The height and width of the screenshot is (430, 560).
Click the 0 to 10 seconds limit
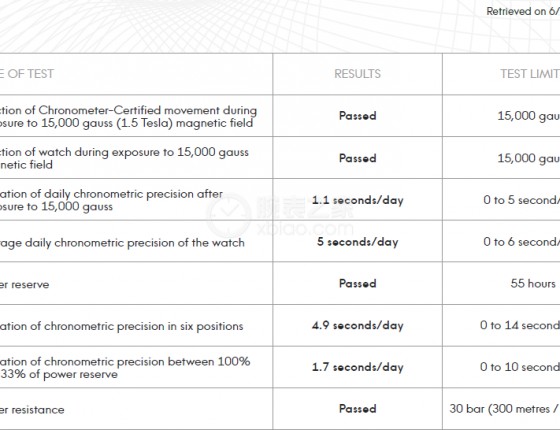[x=520, y=367]
